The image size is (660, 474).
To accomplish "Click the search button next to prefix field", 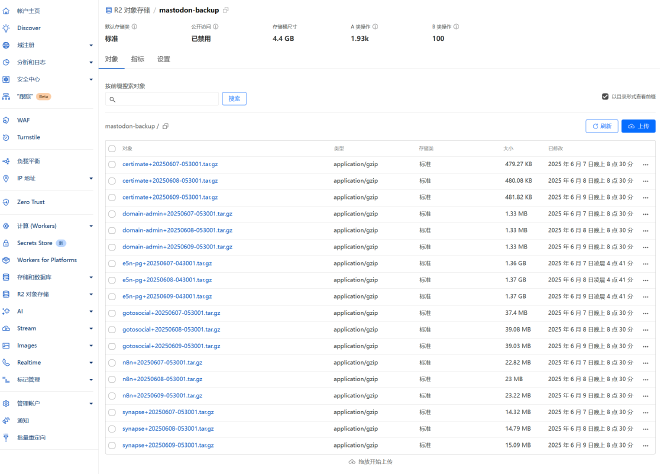I will coord(234,99).
